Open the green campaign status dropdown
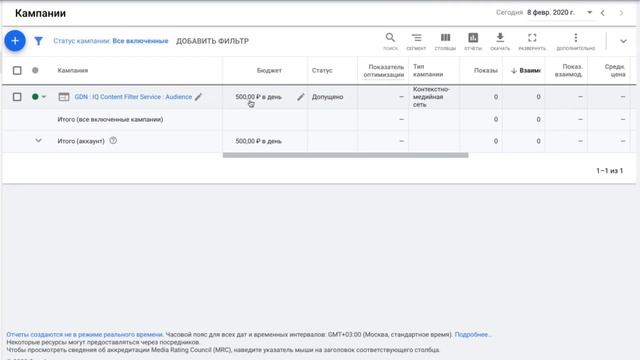This screenshot has width=640, height=360. tap(39, 97)
